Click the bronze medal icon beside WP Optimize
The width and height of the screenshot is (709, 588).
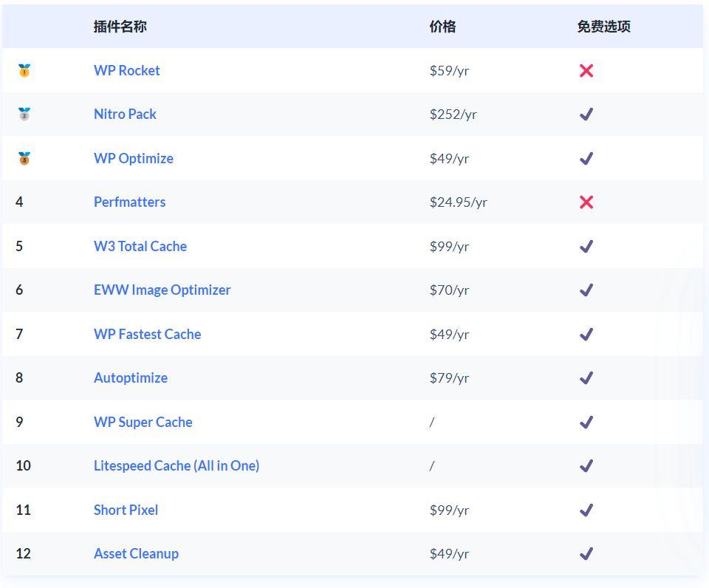[x=24, y=158]
